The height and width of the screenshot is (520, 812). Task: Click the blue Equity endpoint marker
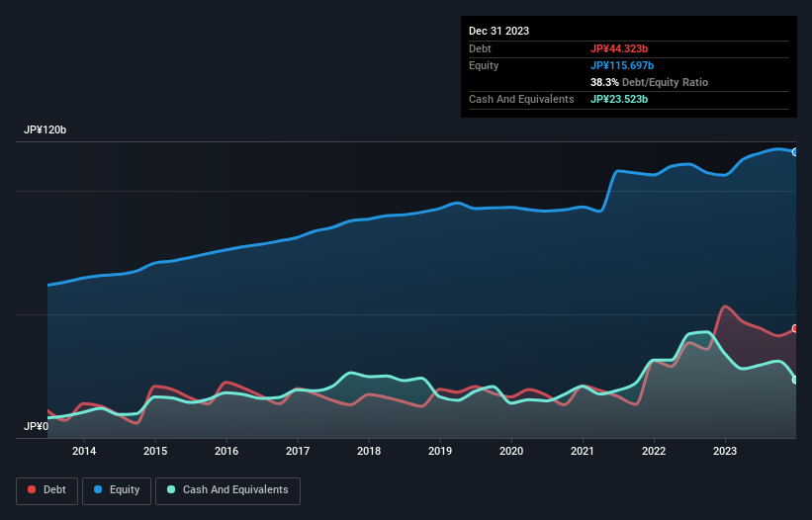coord(795,152)
